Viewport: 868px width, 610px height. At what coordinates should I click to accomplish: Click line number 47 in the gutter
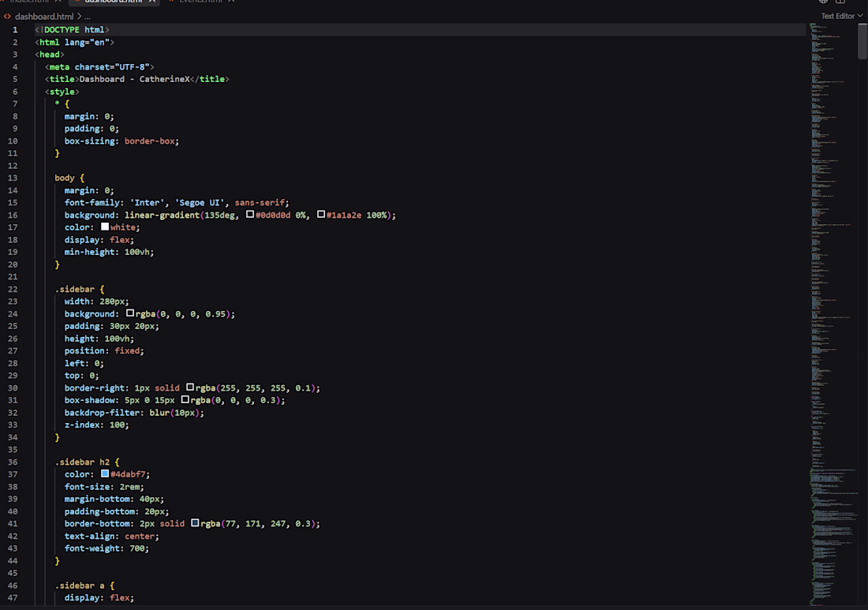click(x=13, y=598)
